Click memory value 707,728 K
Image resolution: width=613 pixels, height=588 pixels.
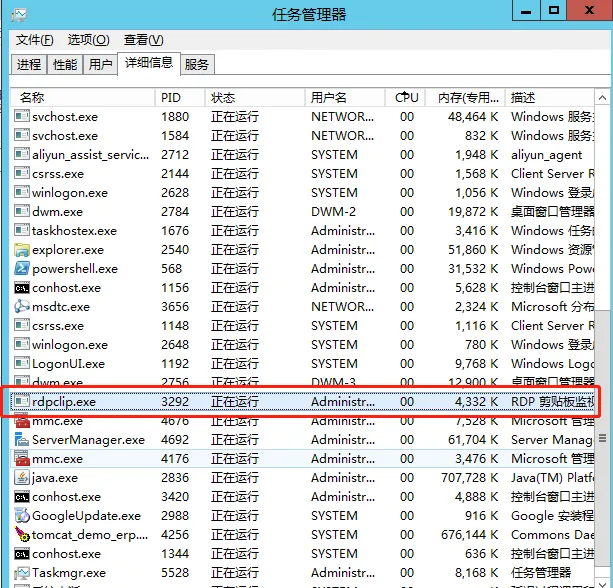(470, 478)
